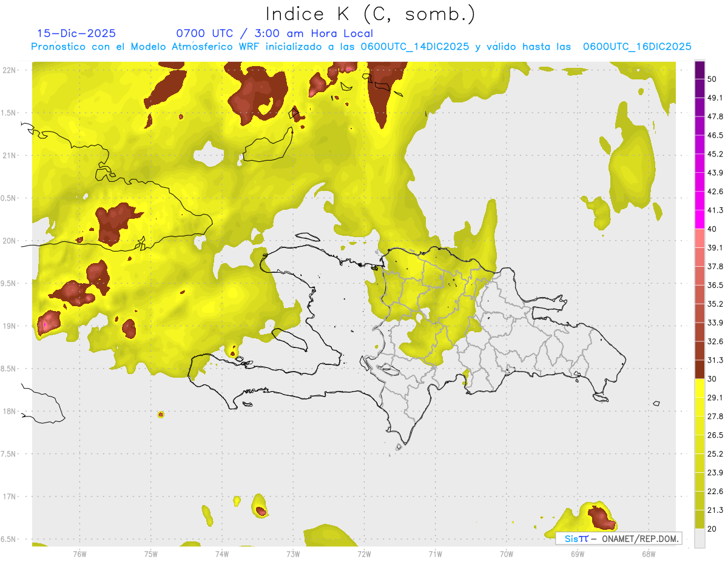Click the '43.9' value on the color scale
Image resolution: width=728 pixels, height=562 pixels.
click(715, 173)
